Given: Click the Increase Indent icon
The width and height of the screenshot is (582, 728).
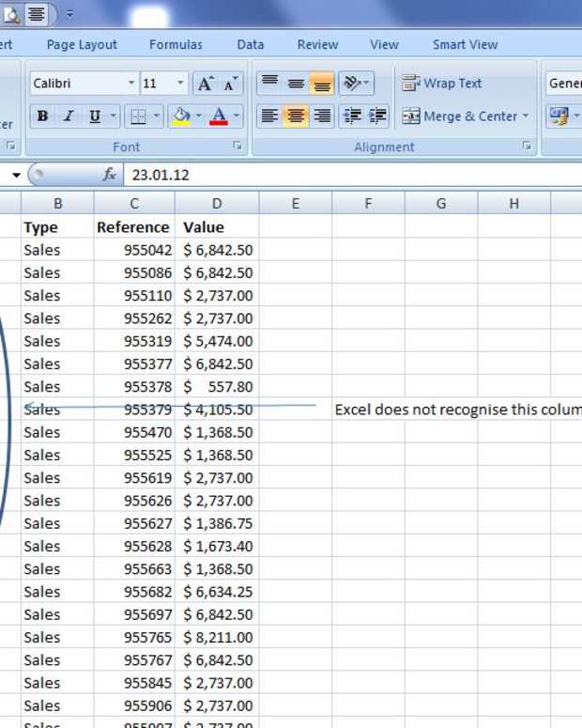Looking at the screenshot, I should pyautogui.click(x=377, y=116).
